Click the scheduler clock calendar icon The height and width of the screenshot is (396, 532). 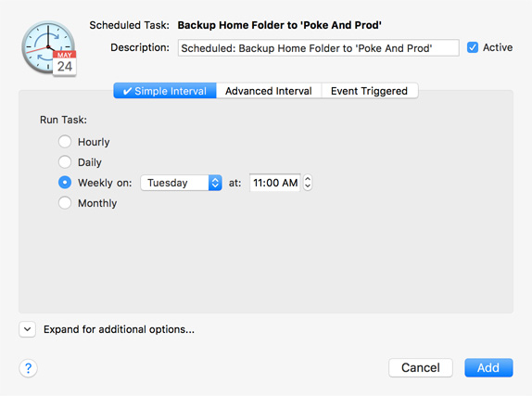pyautogui.click(x=49, y=48)
